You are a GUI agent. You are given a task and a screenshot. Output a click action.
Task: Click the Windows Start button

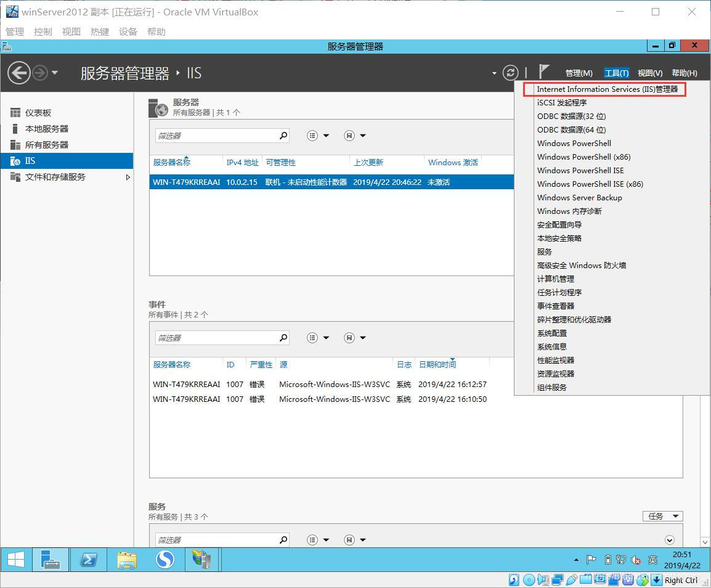[x=16, y=559]
